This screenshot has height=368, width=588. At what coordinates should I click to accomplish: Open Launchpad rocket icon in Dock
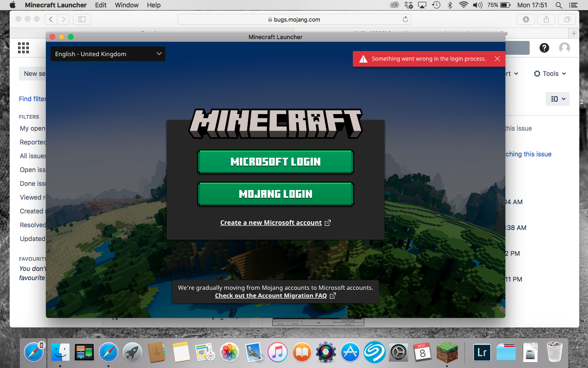pos(133,353)
